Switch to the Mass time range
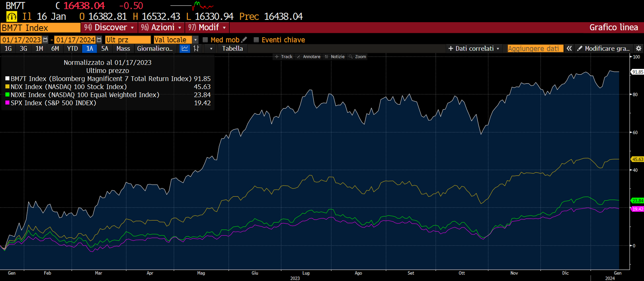 tap(123, 48)
